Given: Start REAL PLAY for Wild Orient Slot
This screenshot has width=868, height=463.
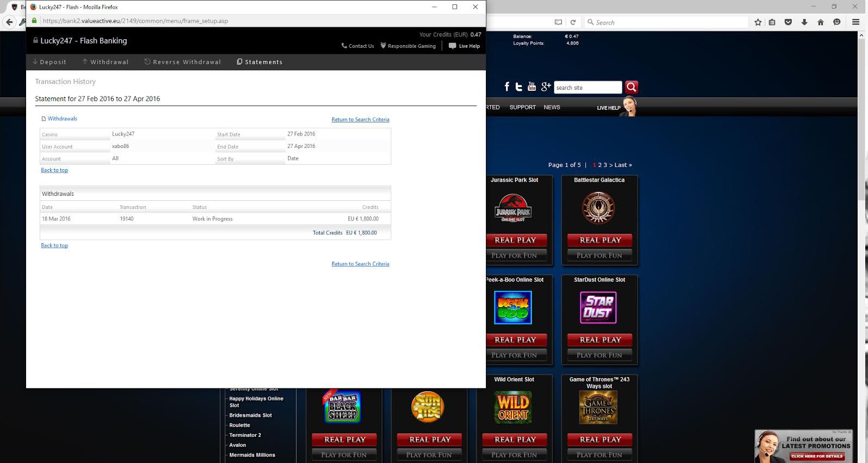Looking at the screenshot, I should click(x=515, y=440).
